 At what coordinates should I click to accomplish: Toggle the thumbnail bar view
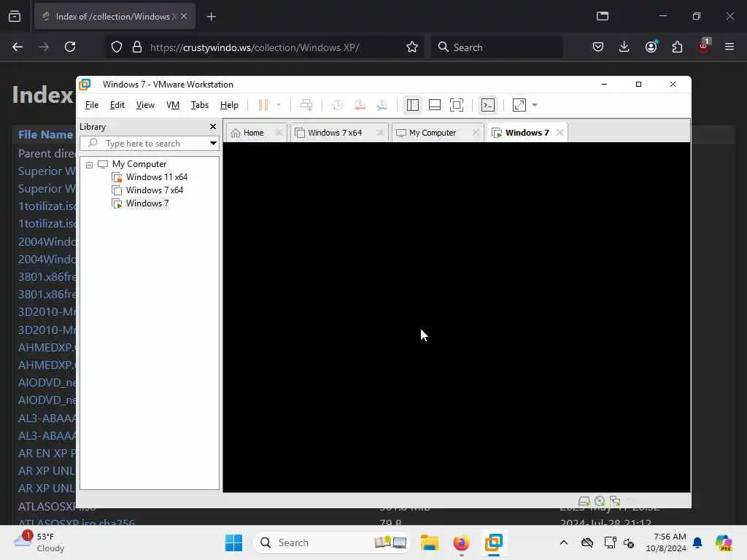(435, 105)
